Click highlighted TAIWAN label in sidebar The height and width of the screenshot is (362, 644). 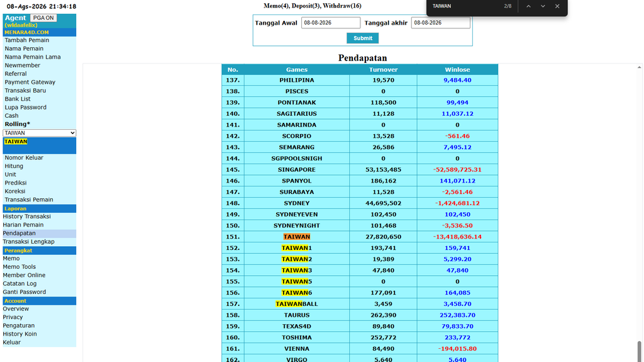pos(16,142)
